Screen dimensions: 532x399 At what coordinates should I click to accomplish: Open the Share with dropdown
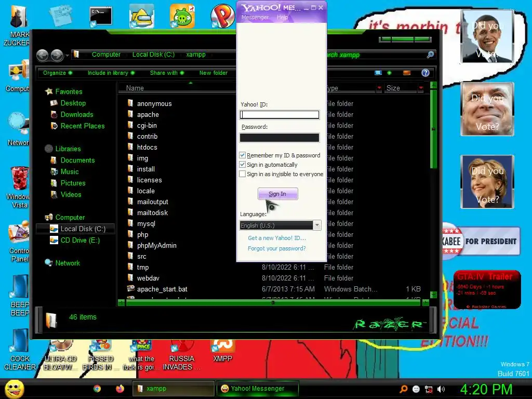167,73
